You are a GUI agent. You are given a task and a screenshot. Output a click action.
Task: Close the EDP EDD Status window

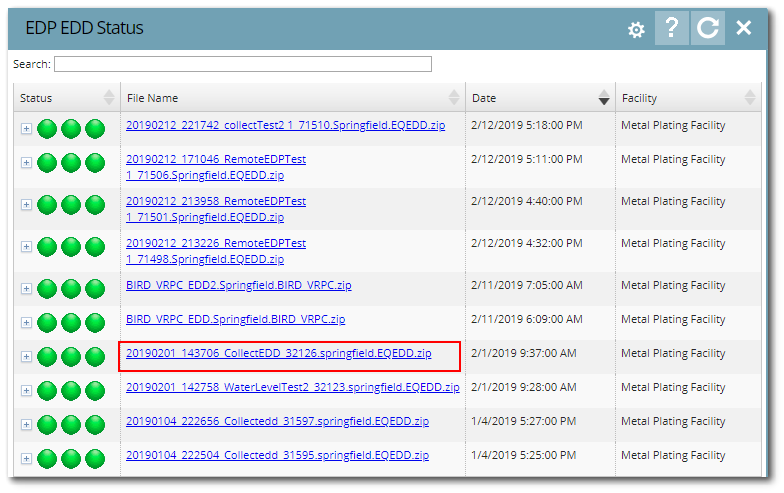pyautogui.click(x=743, y=29)
